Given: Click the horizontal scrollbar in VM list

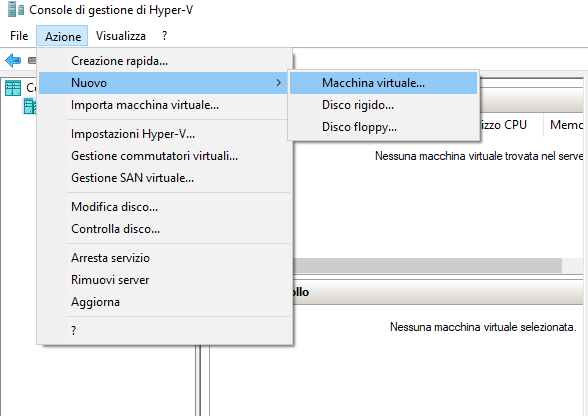Looking at the screenshot, I should coord(428,265).
